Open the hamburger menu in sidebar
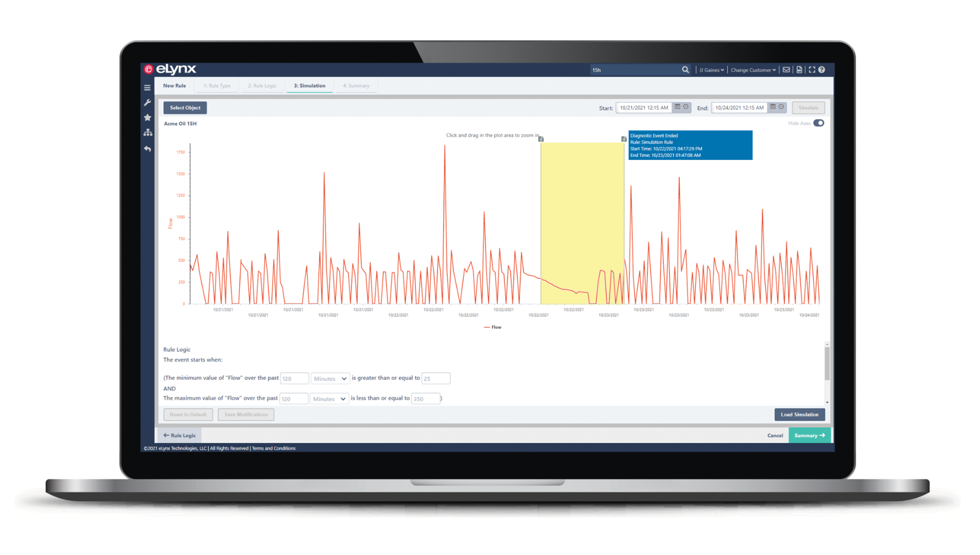980x555 pixels. click(147, 88)
